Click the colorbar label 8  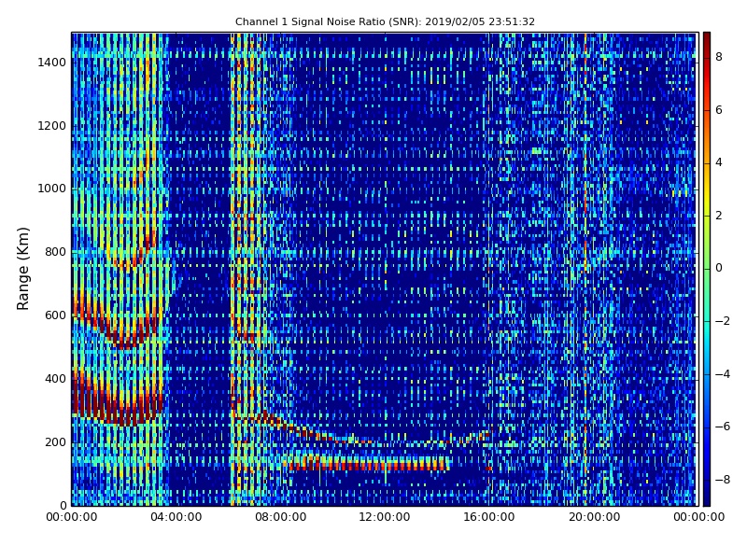719,57
